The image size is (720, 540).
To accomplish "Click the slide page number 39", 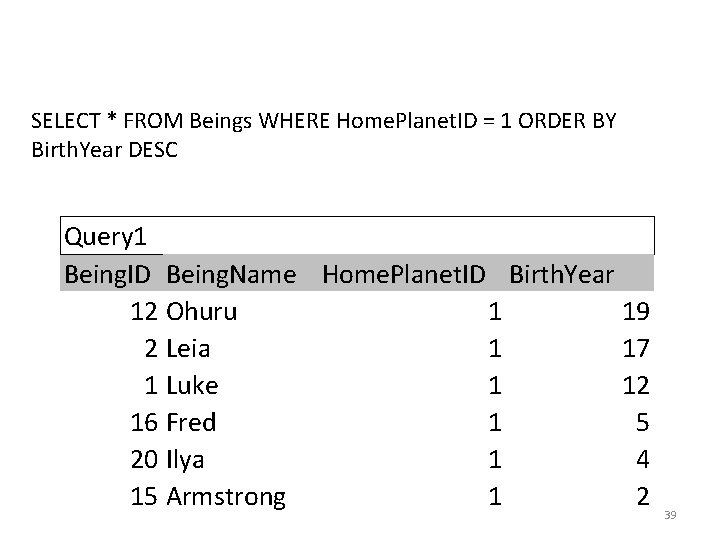I will pyautogui.click(x=670, y=515).
